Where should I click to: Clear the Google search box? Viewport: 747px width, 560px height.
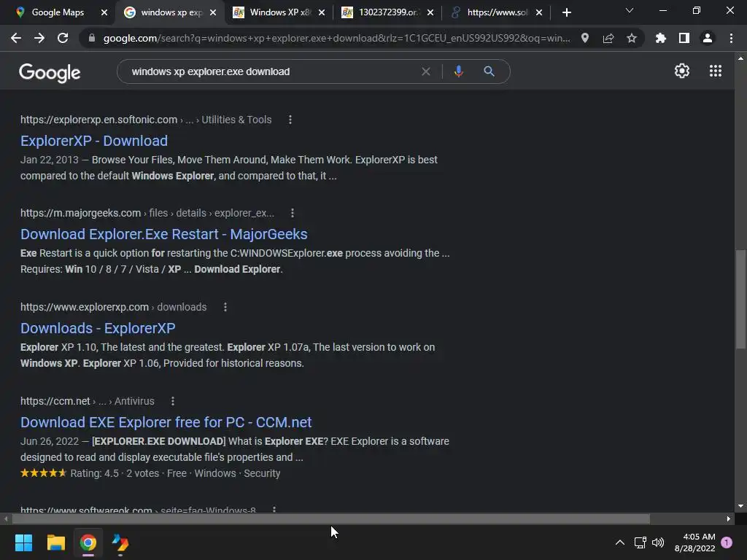pyautogui.click(x=426, y=71)
